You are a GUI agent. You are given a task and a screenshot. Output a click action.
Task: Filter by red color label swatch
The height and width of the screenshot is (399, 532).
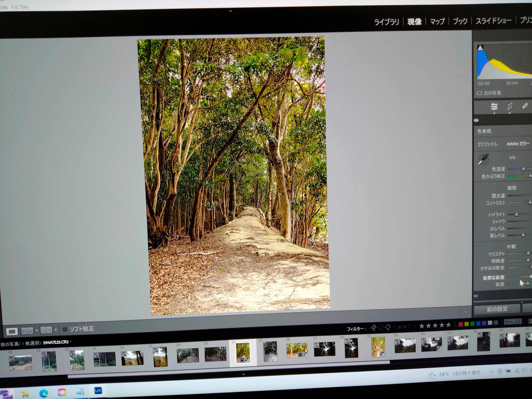(461, 324)
